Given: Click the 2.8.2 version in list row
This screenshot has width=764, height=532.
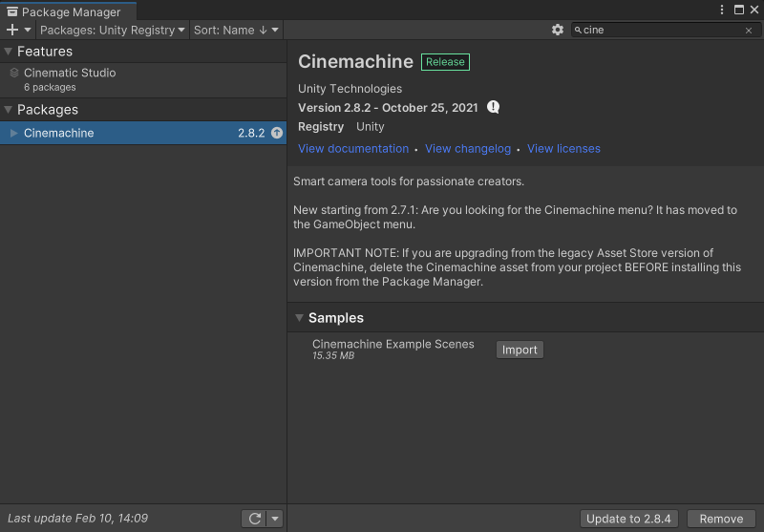Looking at the screenshot, I should [251, 133].
